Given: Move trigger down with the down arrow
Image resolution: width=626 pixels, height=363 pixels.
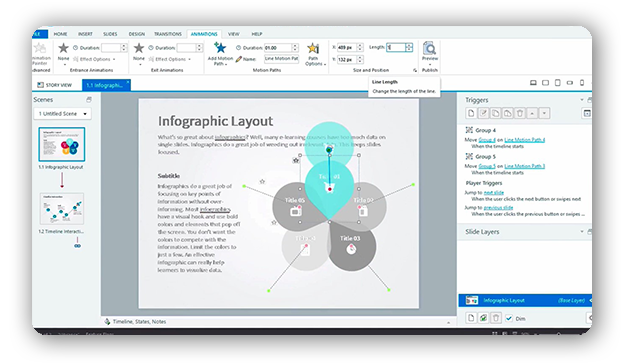Looking at the screenshot, I should pos(544,113).
